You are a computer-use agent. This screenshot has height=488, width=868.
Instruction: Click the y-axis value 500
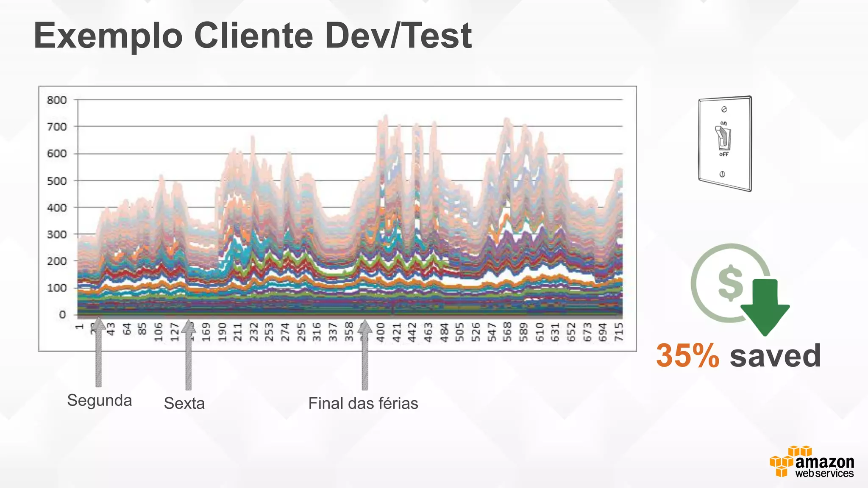tap(57, 181)
